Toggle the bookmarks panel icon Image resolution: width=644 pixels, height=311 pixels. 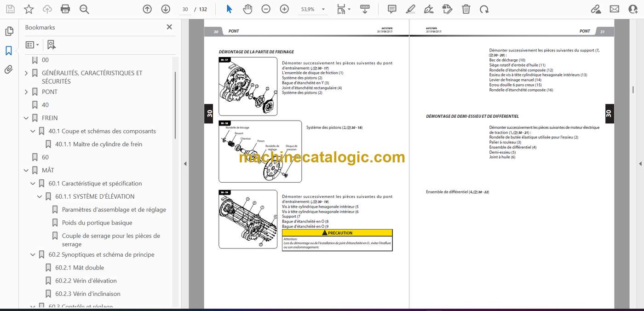pos(9,51)
